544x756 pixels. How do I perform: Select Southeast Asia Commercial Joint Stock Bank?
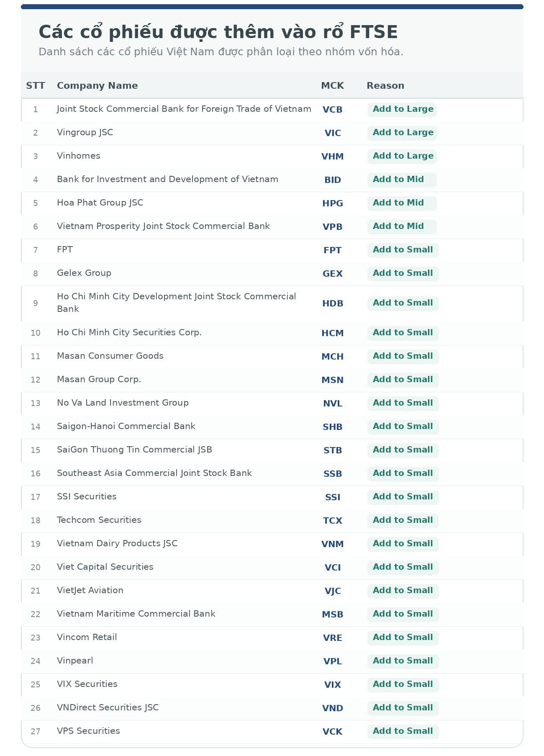(154, 473)
